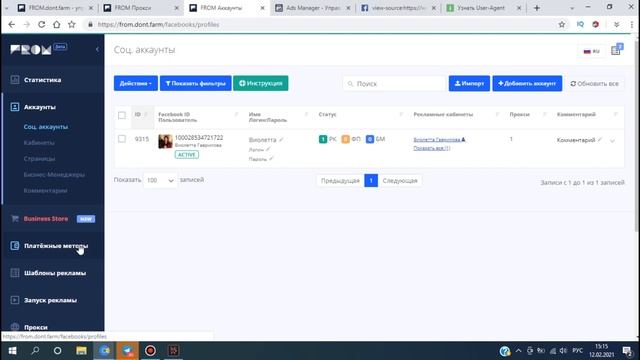Screen dimensions: 640x360
Task: Check the row 9315 checkbox
Action: point(122,139)
